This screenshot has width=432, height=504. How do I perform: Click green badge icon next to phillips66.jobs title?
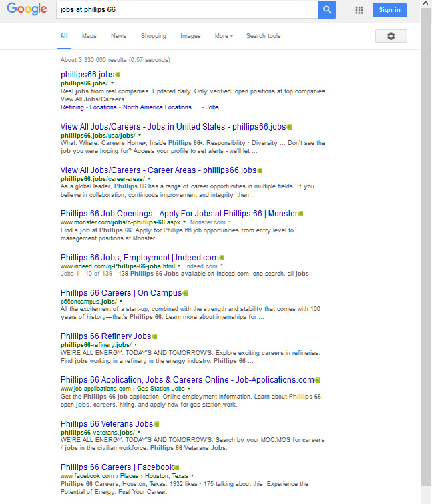pos(118,75)
